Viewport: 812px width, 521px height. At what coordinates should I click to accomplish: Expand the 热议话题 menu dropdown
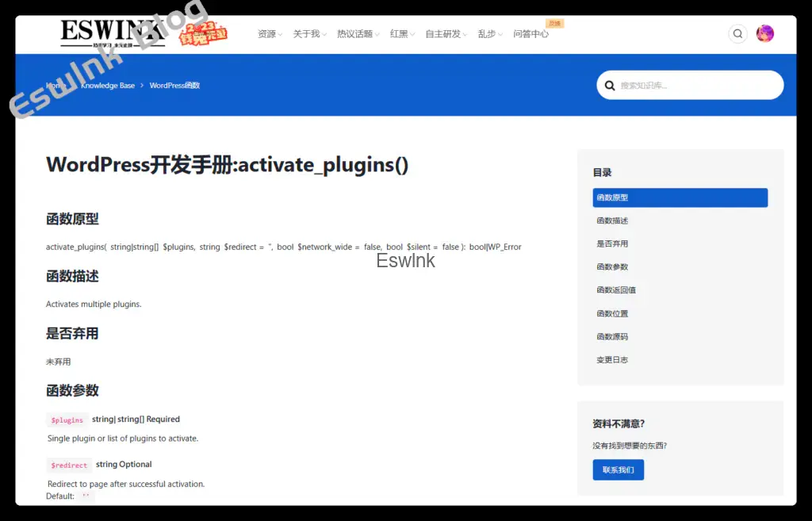(x=358, y=34)
